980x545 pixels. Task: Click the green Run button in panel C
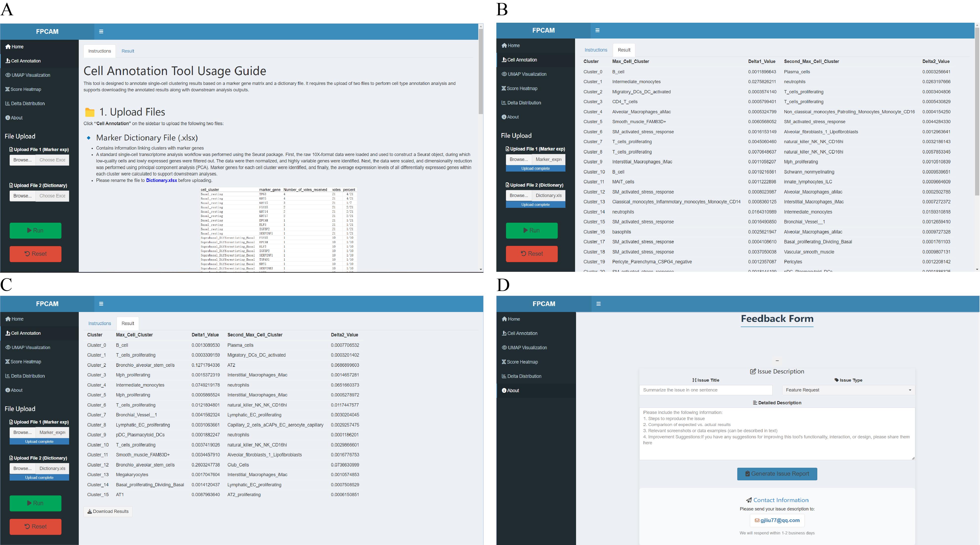click(35, 503)
